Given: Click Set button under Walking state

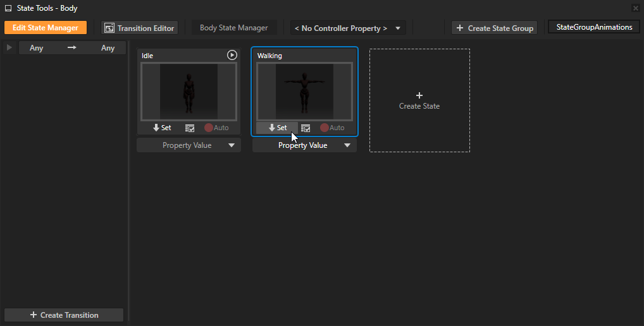Looking at the screenshot, I should (277, 128).
